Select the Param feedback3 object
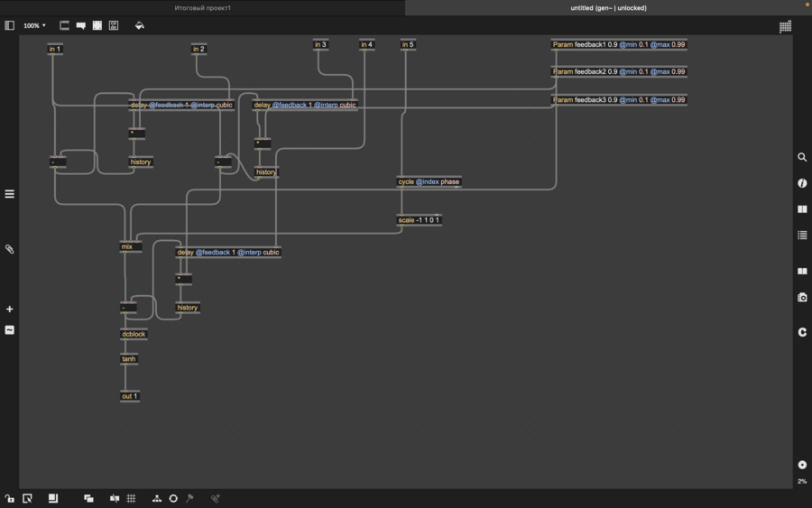812x508 pixels. 619,99
